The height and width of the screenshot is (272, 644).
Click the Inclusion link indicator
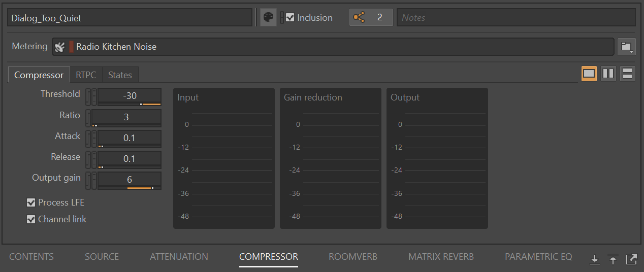pos(282,17)
